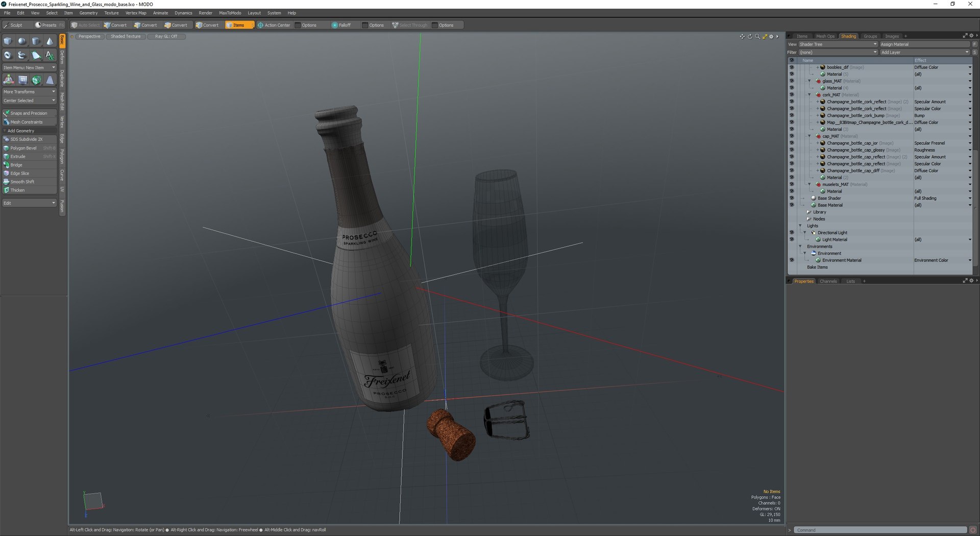Switch to the Mesh Ops tab
980x536 pixels.
click(x=825, y=36)
